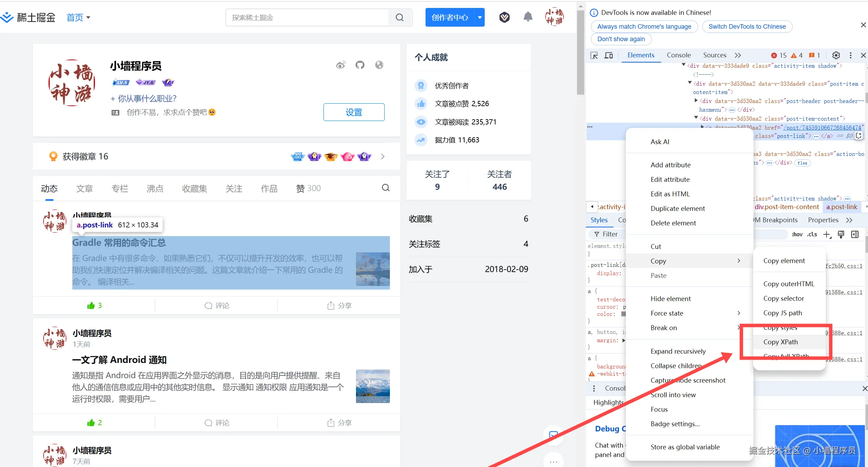Click the search magnifier in the top bar
Viewport: 868px width, 467px height.
[400, 17]
